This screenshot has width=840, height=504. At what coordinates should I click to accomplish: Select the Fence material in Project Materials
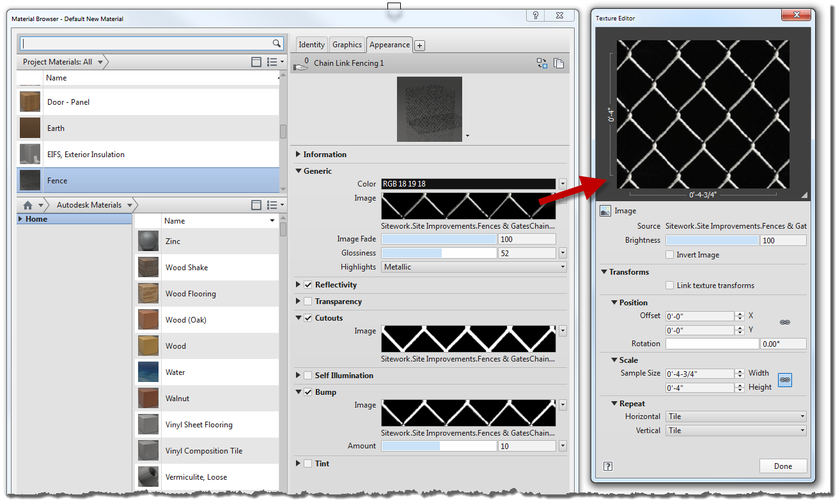click(57, 180)
